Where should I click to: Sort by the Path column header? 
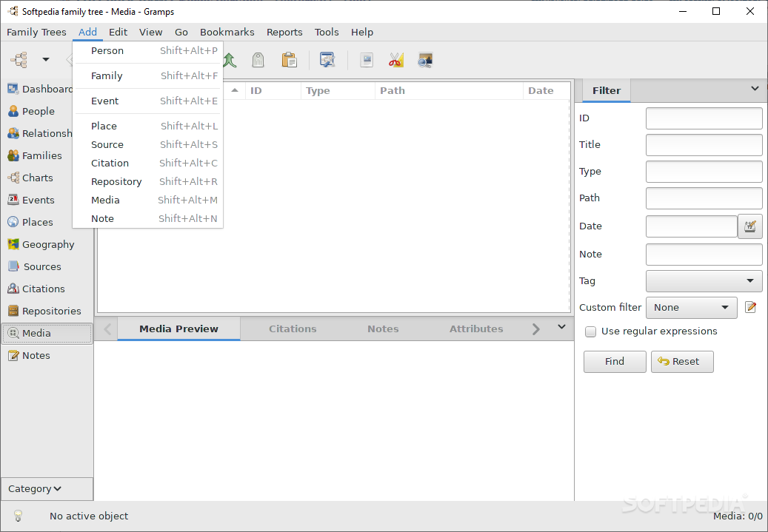point(449,90)
